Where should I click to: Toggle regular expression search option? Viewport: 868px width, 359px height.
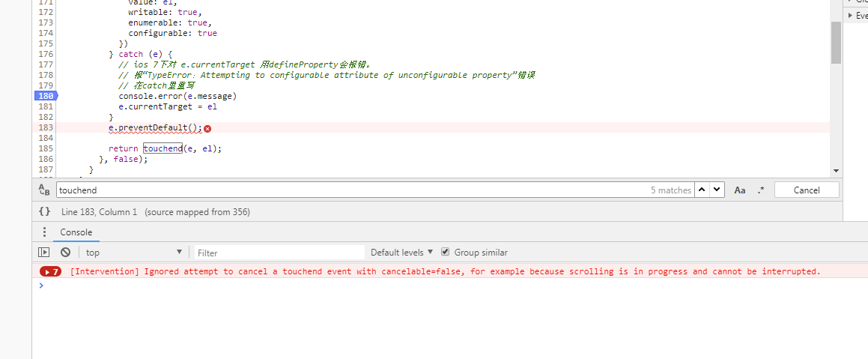click(x=761, y=190)
